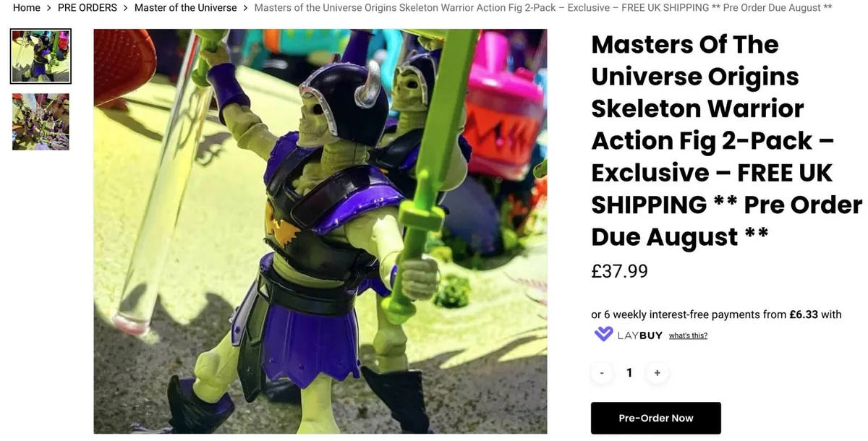Image resolution: width=868 pixels, height=441 pixels.
Task: Click the chevron after Home breadcrumb
Action: click(x=49, y=8)
